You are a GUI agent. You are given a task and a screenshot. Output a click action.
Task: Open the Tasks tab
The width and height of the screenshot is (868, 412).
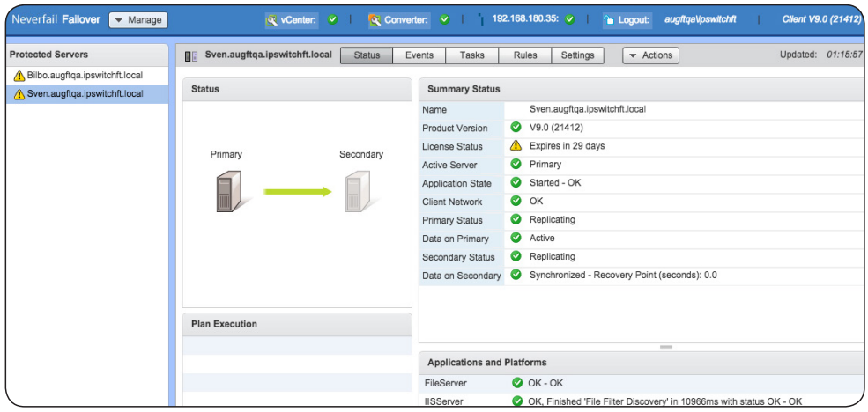(471, 55)
